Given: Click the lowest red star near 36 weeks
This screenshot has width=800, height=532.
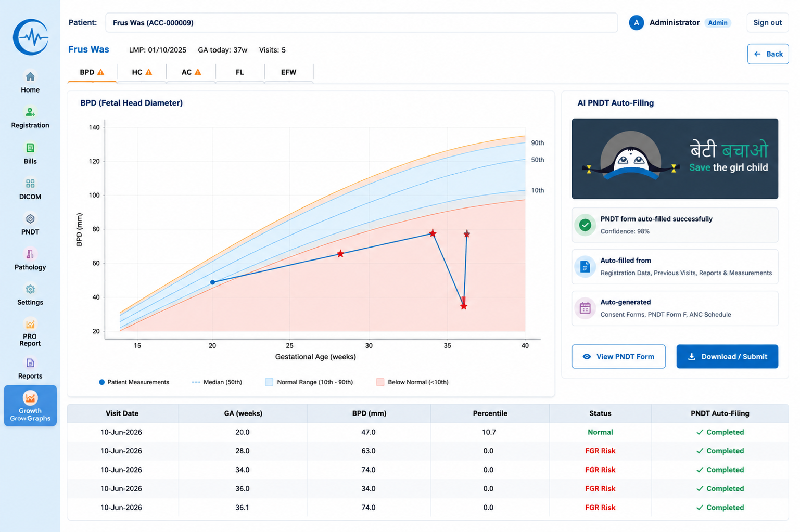Looking at the screenshot, I should click(463, 306).
